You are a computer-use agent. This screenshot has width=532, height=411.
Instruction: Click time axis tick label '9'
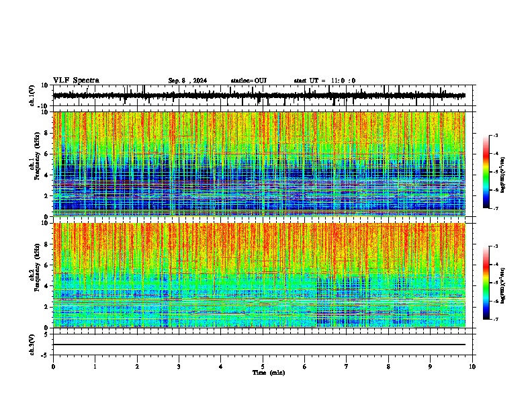[430, 367]
